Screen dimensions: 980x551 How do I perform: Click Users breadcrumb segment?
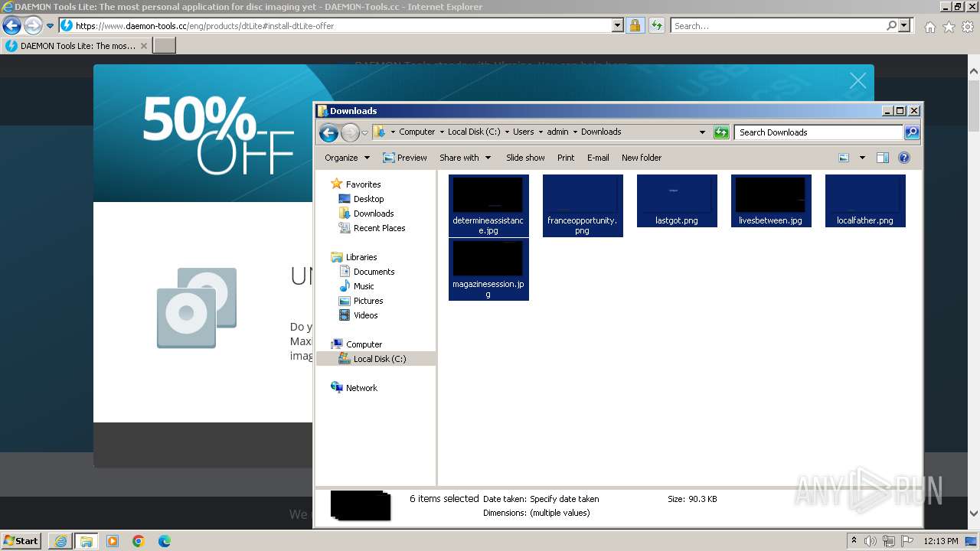click(524, 132)
